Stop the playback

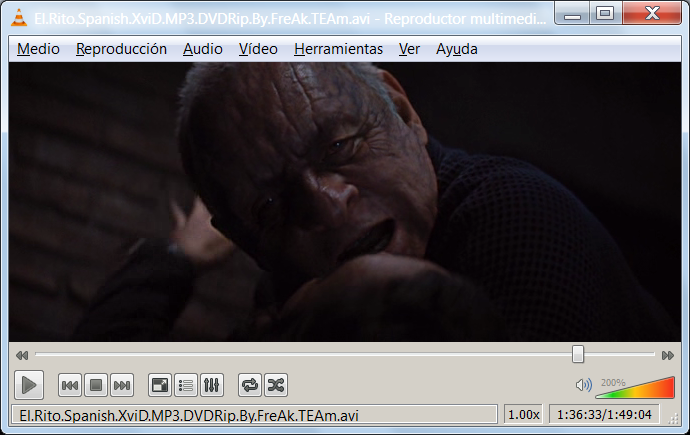(96, 385)
